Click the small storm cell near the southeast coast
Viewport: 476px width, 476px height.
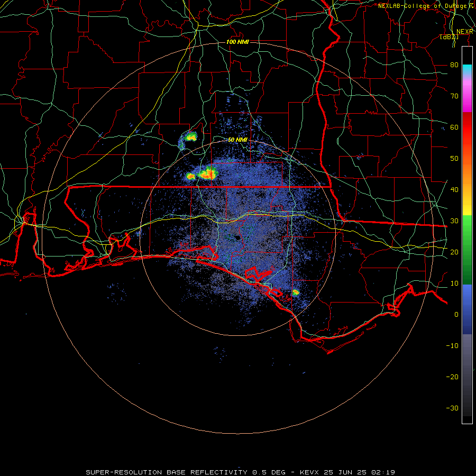coord(295,292)
